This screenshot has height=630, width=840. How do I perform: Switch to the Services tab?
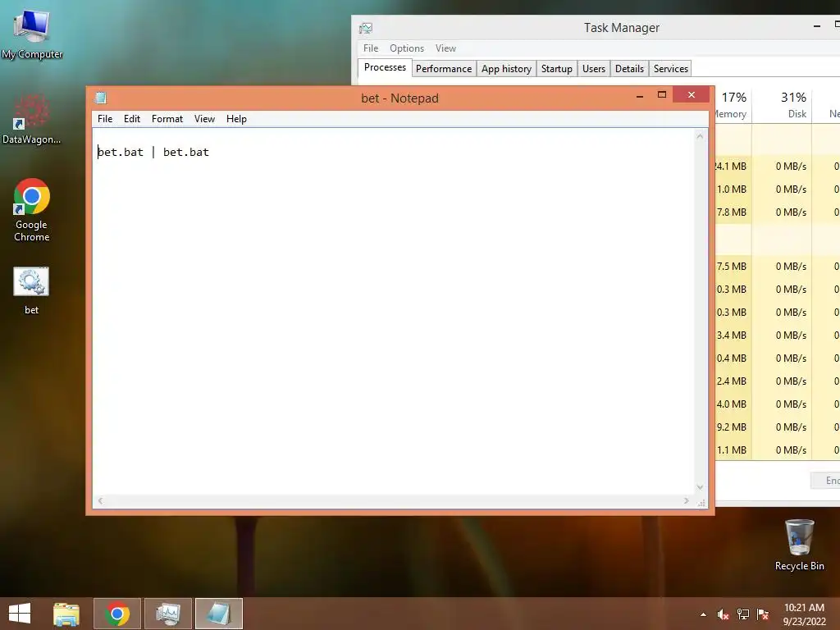point(671,69)
